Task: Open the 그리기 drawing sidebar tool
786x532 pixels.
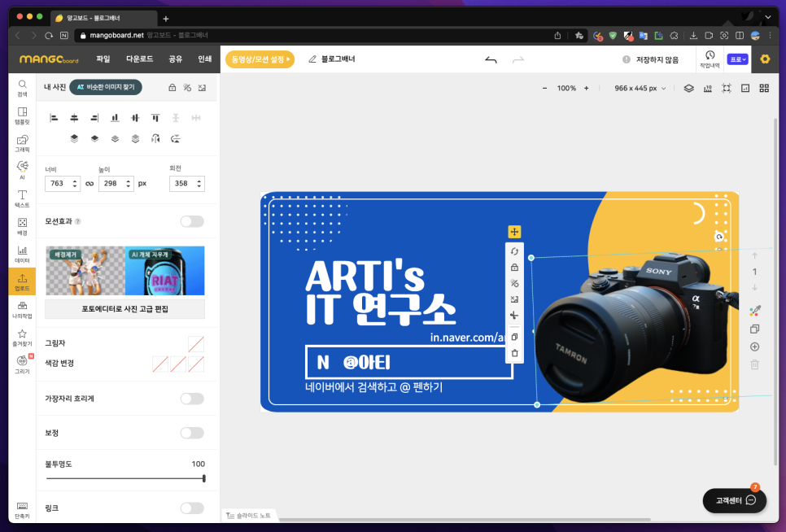Action: click(22, 364)
